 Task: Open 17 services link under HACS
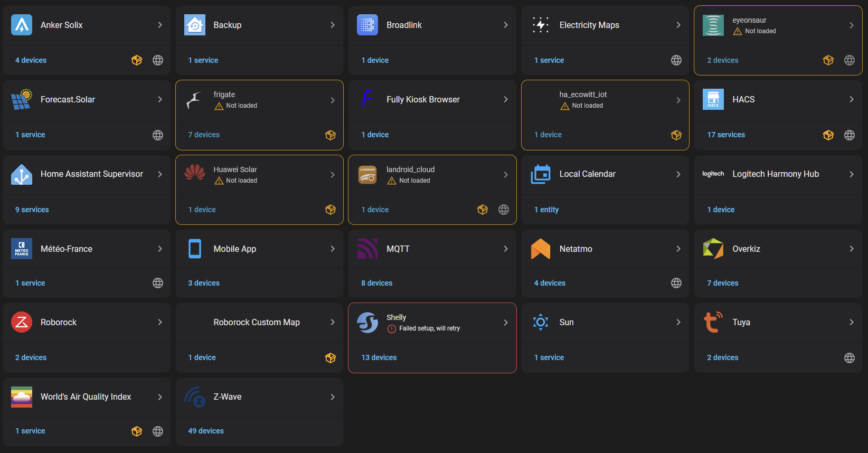[x=726, y=135]
